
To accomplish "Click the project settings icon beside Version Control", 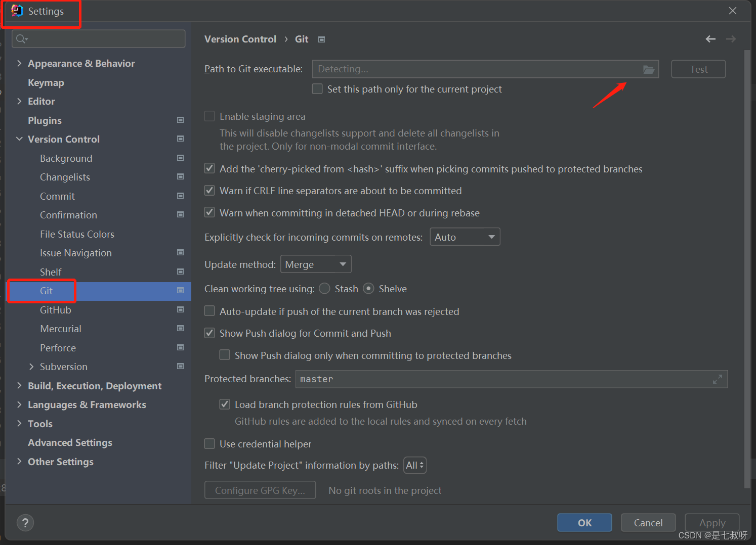I will pos(180,139).
